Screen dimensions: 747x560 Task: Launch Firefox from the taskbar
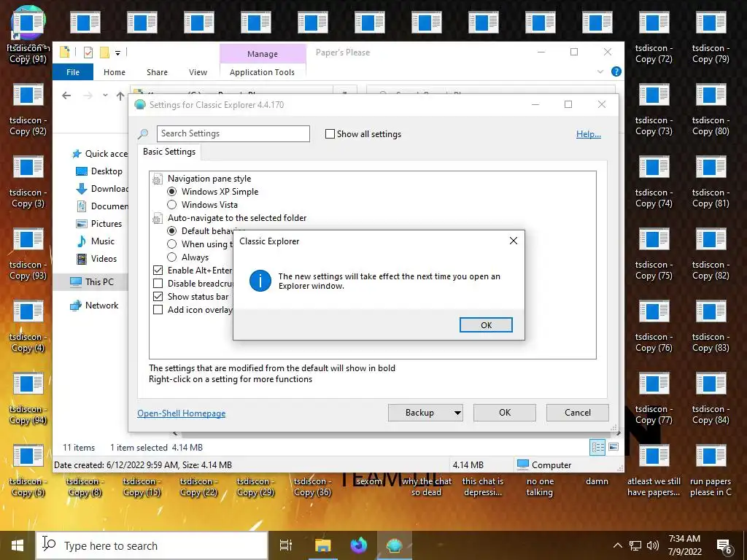point(359,545)
